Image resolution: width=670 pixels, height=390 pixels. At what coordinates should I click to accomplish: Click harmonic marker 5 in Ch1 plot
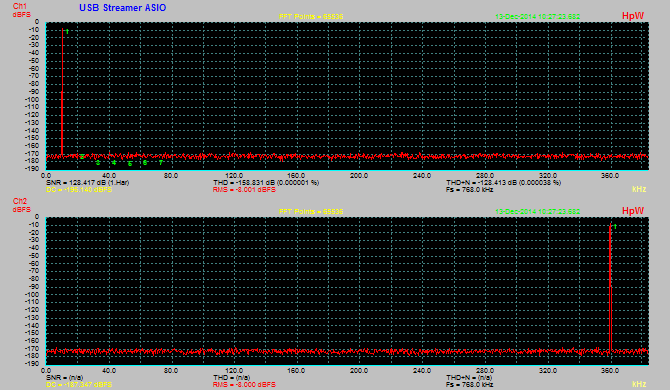pyautogui.click(x=129, y=164)
